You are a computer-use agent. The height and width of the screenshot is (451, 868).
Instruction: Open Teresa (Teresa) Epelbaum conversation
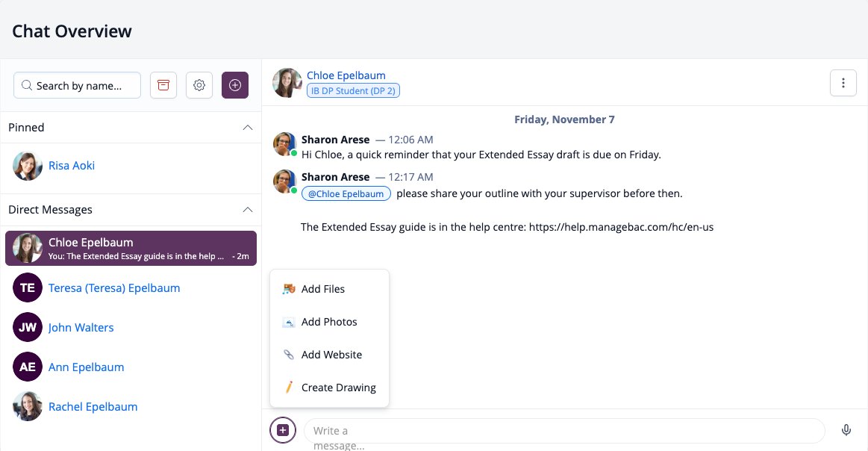coord(131,288)
